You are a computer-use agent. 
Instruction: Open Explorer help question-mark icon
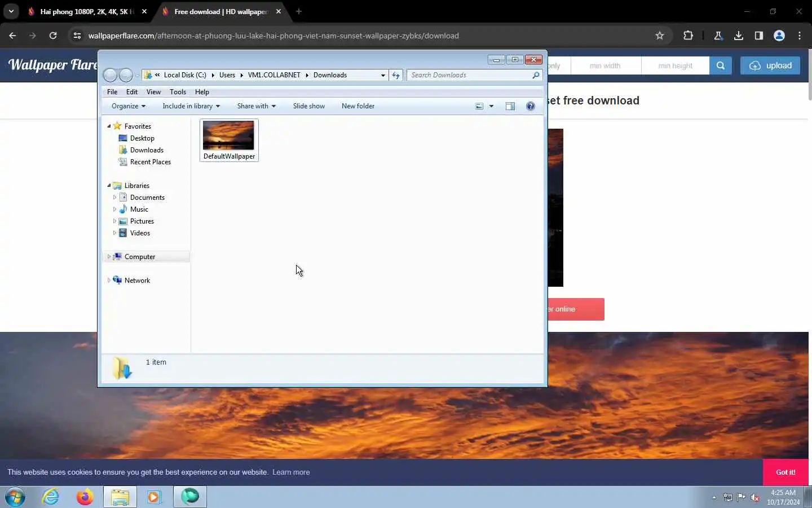click(x=530, y=106)
